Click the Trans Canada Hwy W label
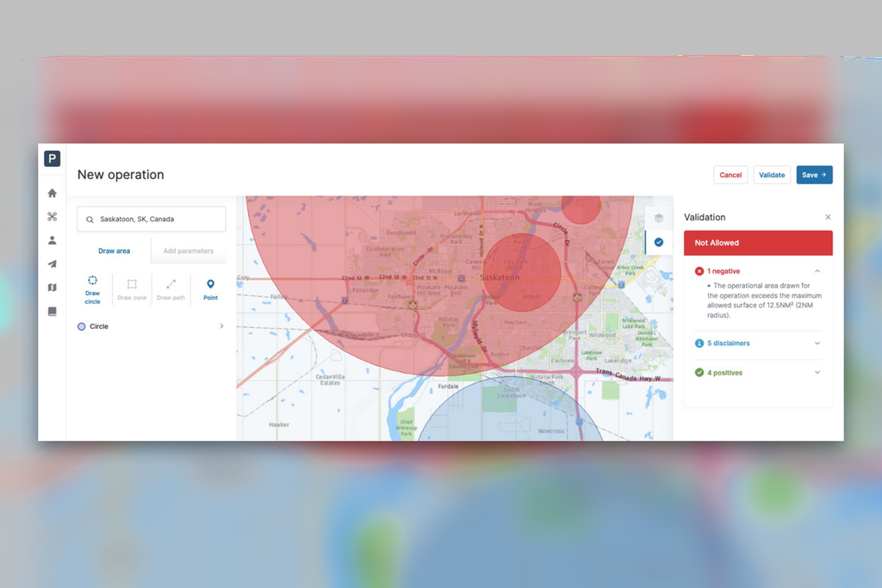 (628, 375)
